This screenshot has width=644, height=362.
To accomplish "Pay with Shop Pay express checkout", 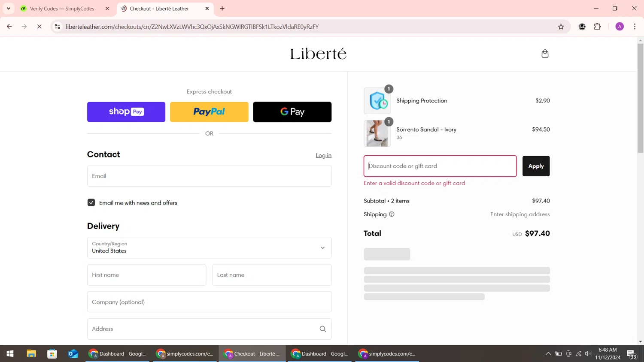I will tap(126, 112).
